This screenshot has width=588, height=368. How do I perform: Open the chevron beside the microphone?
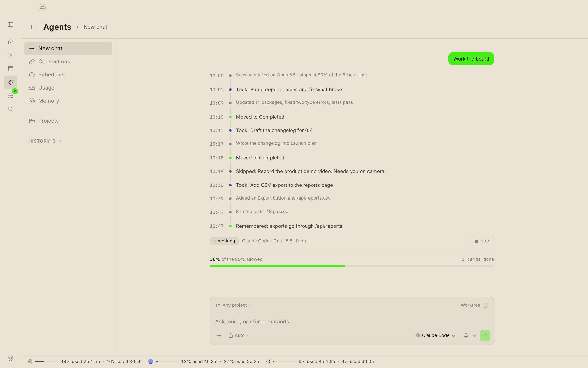(x=474, y=336)
